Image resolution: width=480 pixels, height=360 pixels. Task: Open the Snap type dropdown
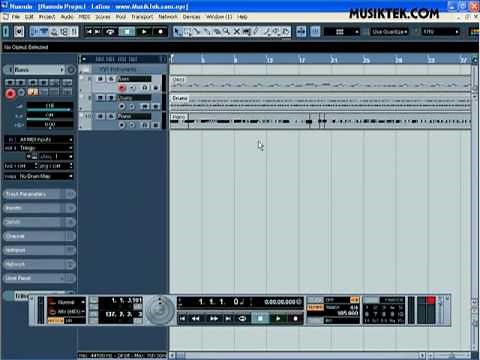tap(342, 32)
